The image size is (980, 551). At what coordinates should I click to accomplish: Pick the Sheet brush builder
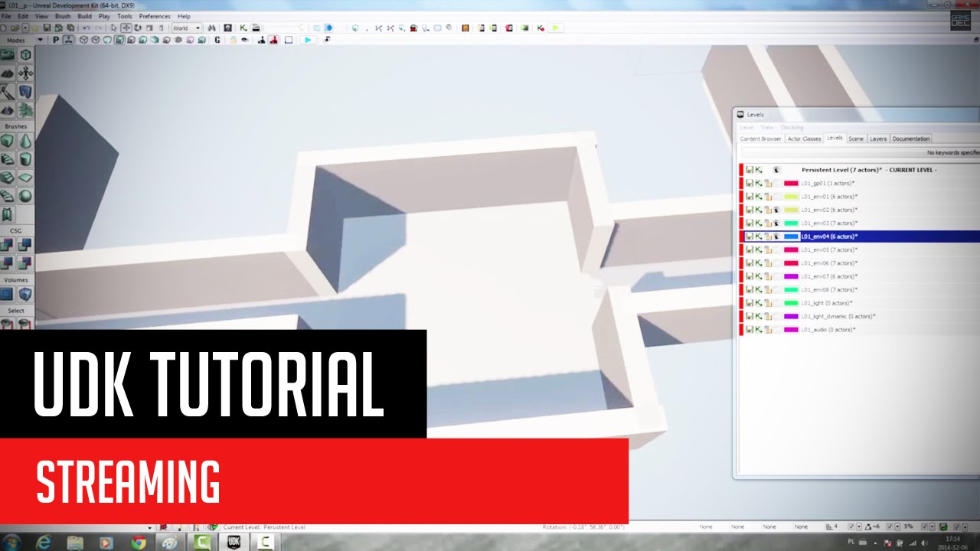[25, 178]
